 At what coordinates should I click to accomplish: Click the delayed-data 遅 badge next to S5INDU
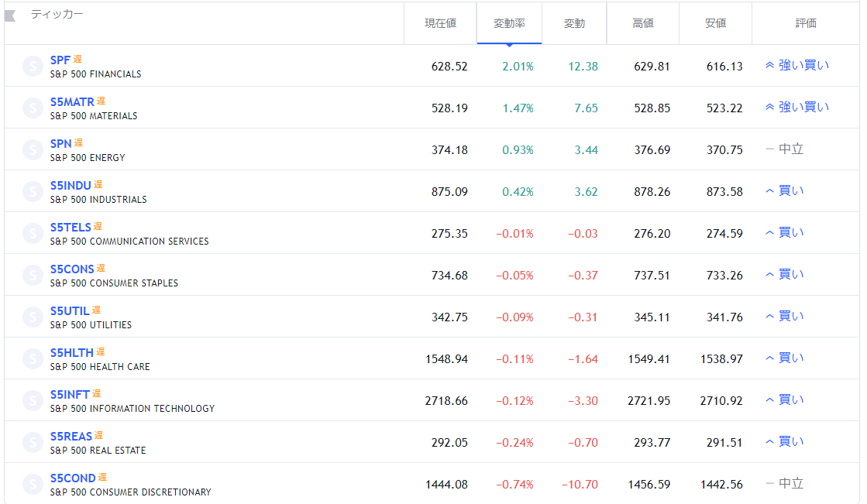point(98,184)
